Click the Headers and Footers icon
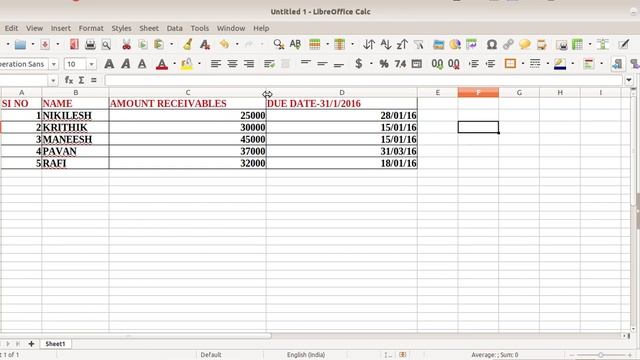Screen dimensions: 640x360 pyautogui.click(x=542, y=44)
